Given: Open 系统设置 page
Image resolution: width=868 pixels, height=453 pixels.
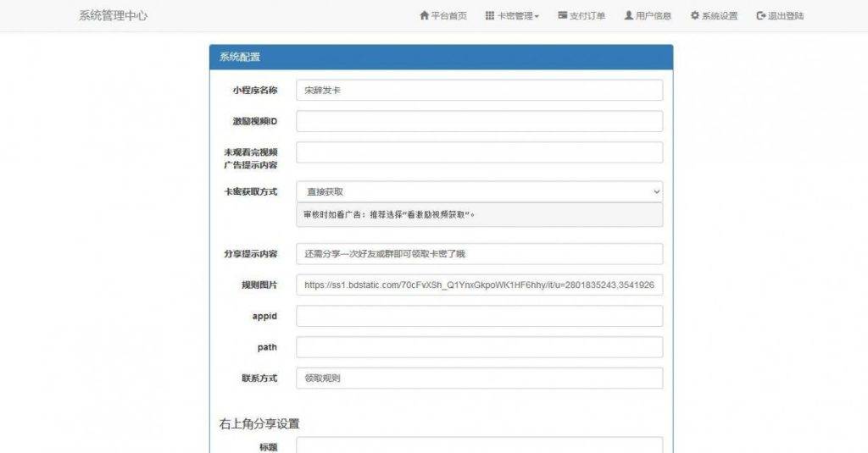Looking at the screenshot, I should tap(714, 15).
